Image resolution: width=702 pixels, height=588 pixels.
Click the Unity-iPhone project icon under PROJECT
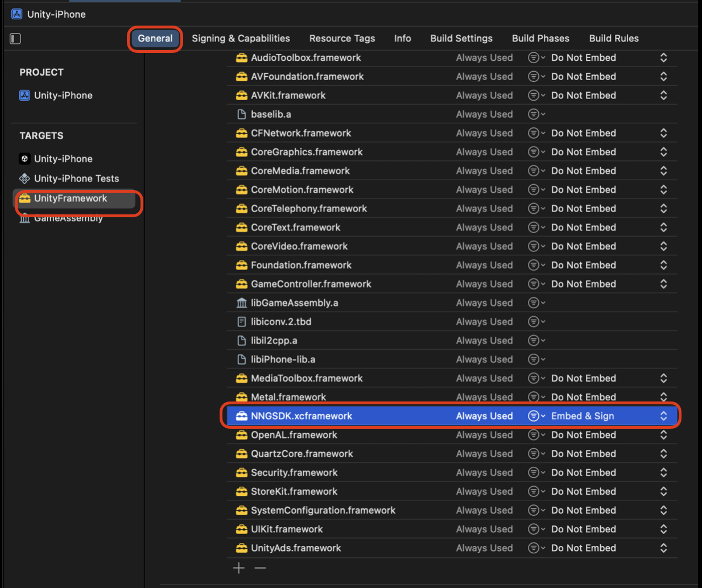(24, 96)
